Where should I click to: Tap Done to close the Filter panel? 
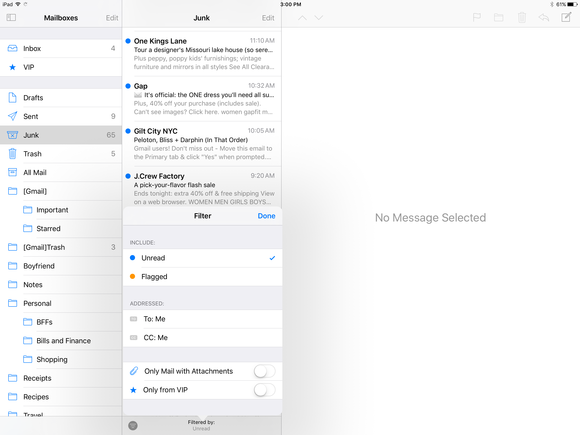point(266,216)
